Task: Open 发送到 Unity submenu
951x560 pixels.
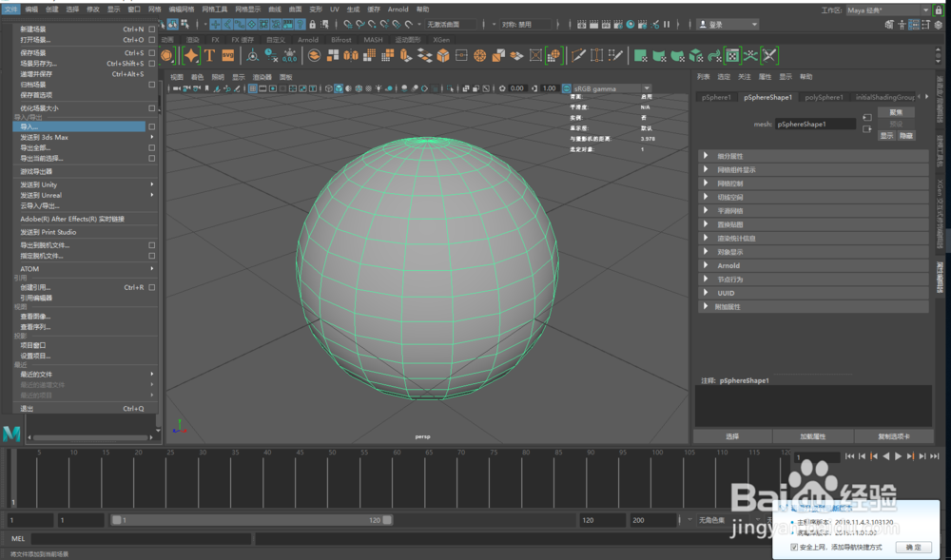Action: click(85, 184)
